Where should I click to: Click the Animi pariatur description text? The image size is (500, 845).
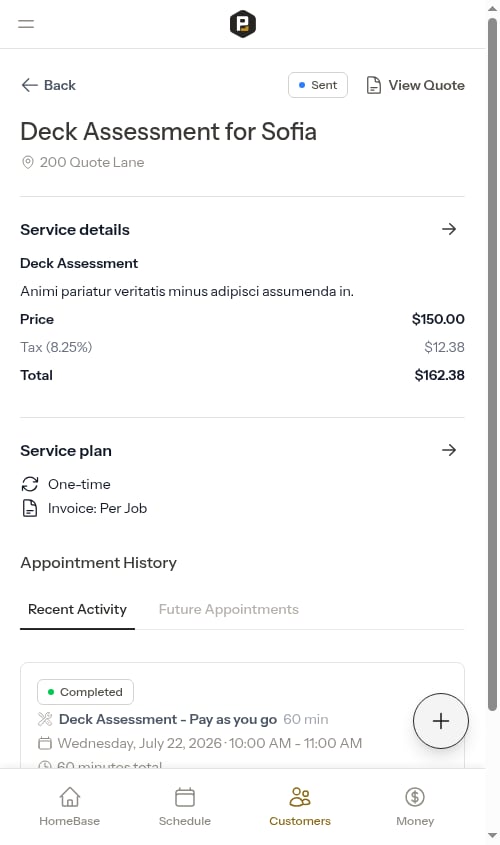coord(187,291)
